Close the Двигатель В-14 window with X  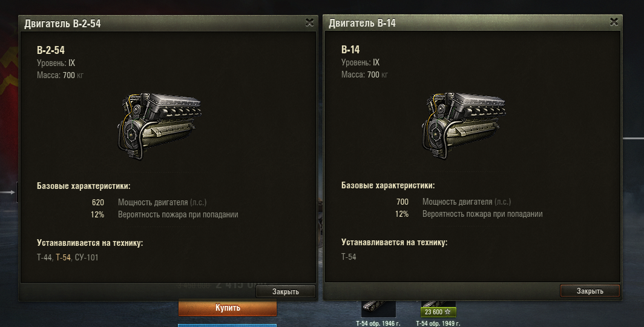point(614,22)
